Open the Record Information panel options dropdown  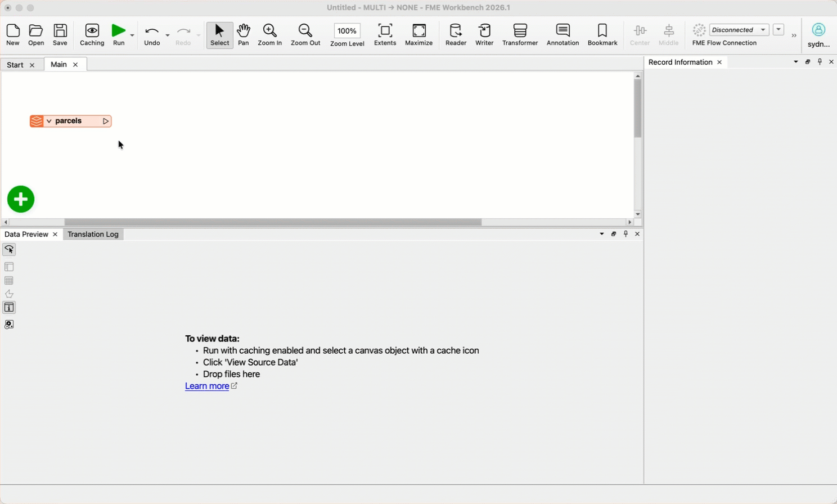coord(796,62)
